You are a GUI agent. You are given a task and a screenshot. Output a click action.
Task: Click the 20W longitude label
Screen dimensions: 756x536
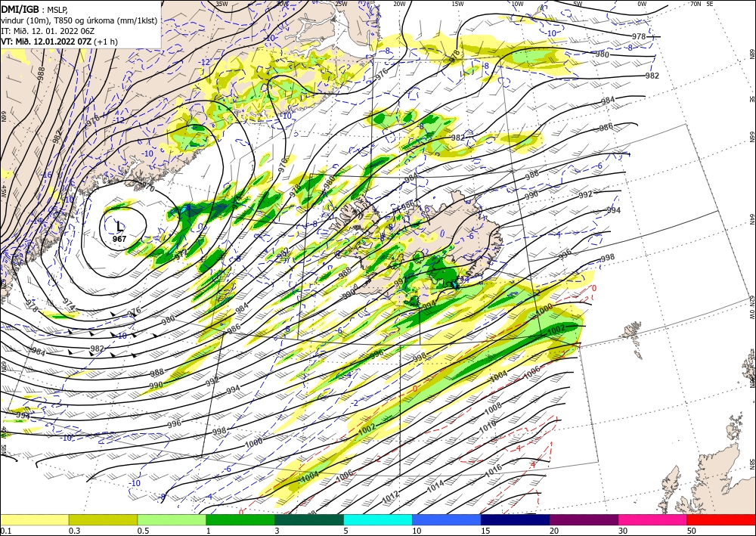tap(400, 4)
